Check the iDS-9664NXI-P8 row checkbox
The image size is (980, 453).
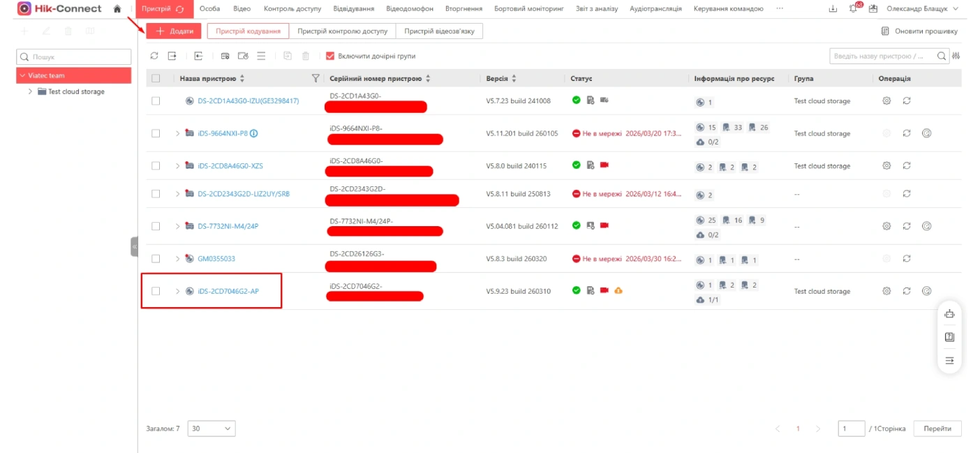tap(156, 133)
